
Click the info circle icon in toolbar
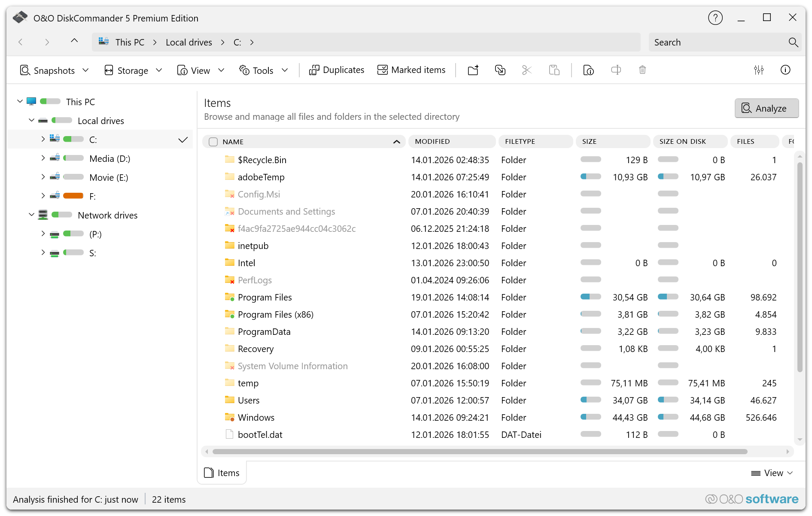(x=785, y=70)
